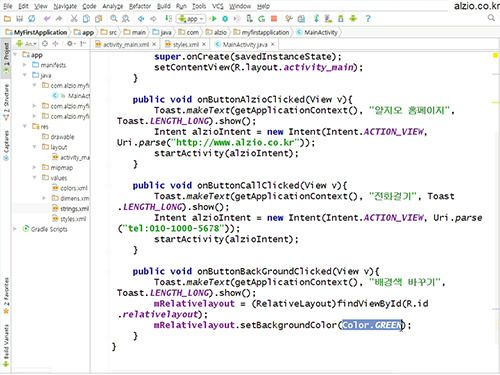
Task: Click the Synchronize toolbar icon
Action: pyautogui.click(x=32, y=19)
